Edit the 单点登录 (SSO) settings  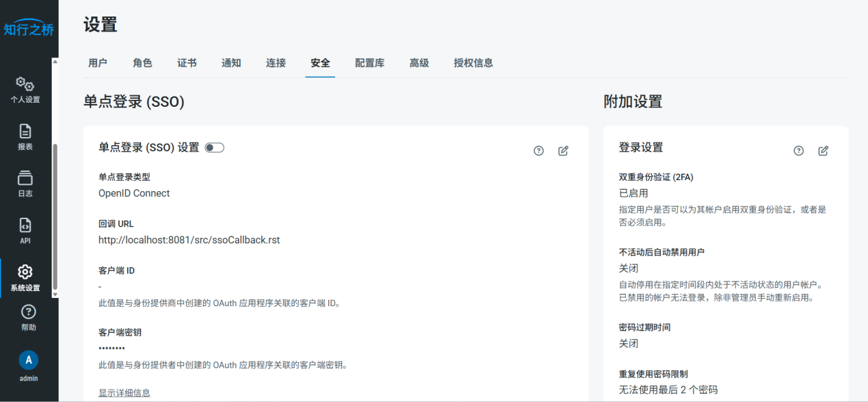(563, 151)
